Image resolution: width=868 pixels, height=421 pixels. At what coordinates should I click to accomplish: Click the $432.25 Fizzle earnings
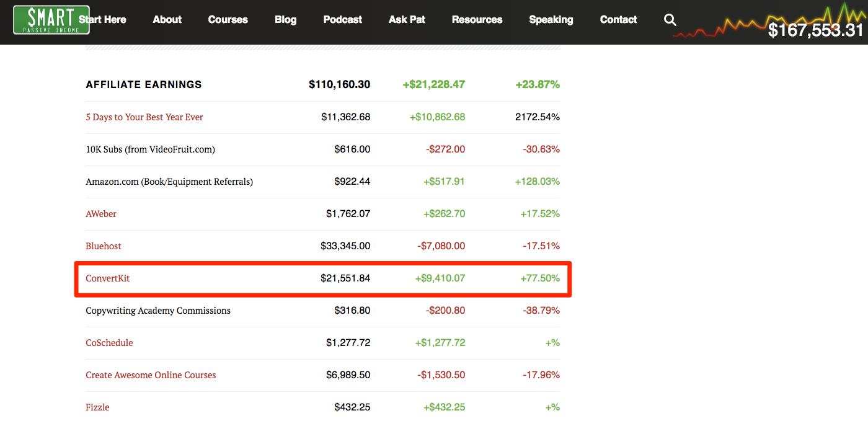(352, 407)
